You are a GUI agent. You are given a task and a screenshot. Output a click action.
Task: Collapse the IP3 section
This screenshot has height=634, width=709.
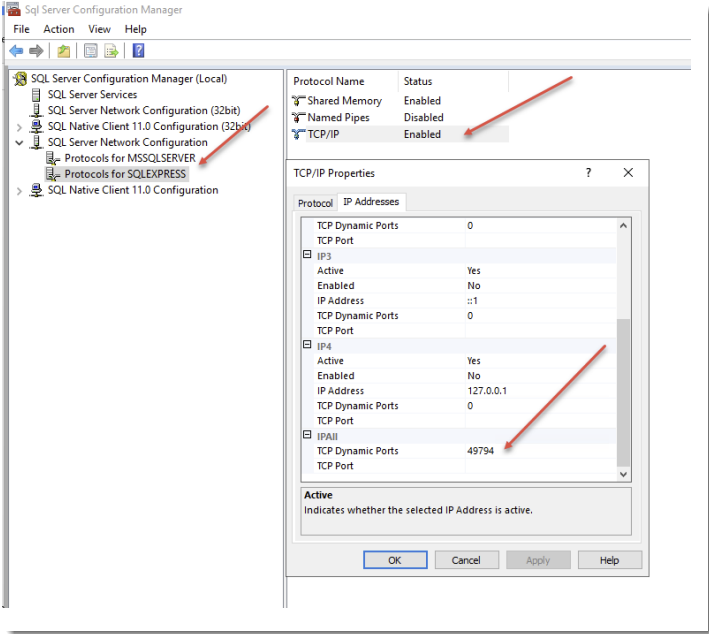click(307, 255)
